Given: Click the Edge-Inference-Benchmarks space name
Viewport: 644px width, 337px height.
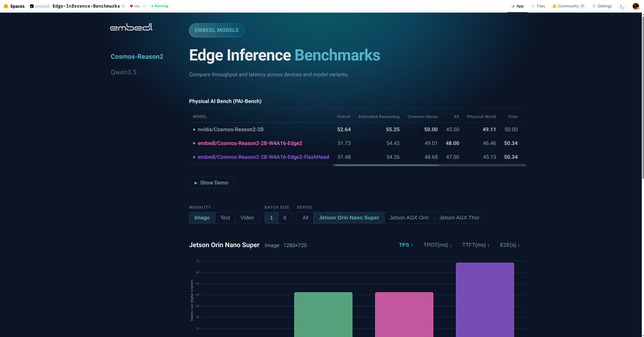Looking at the screenshot, I should [86, 6].
